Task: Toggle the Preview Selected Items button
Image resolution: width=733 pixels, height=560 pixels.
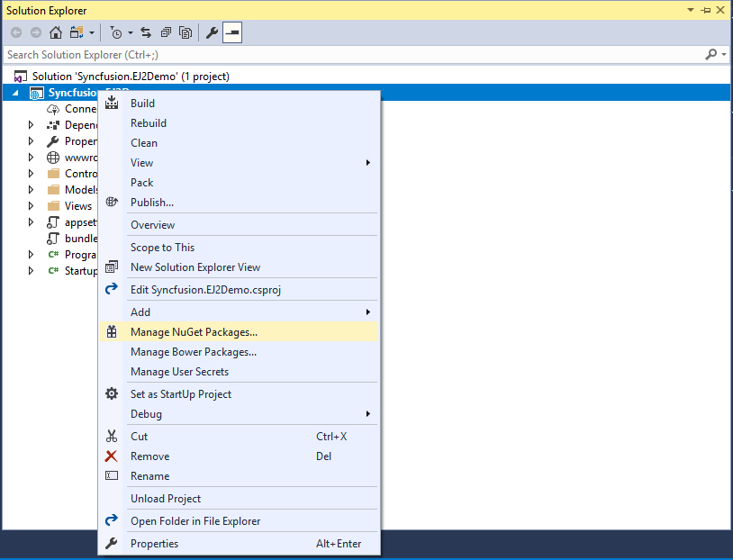Action: tap(232, 32)
